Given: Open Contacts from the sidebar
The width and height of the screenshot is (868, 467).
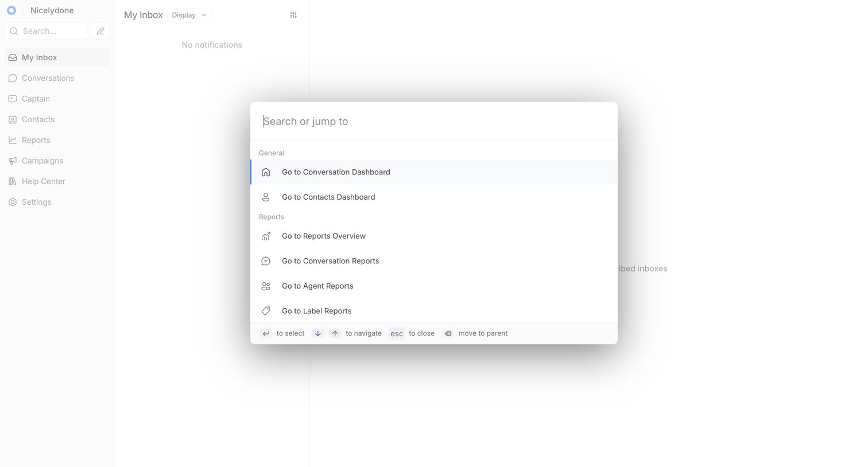Looking at the screenshot, I should (57, 119).
